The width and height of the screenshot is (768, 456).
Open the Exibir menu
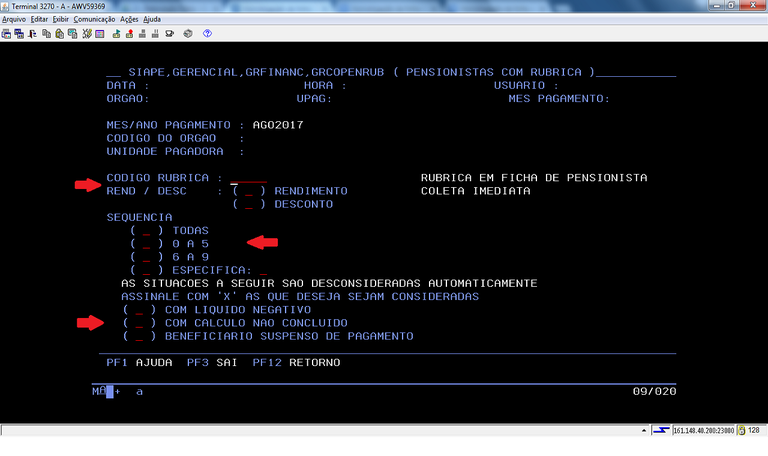[x=61, y=20]
